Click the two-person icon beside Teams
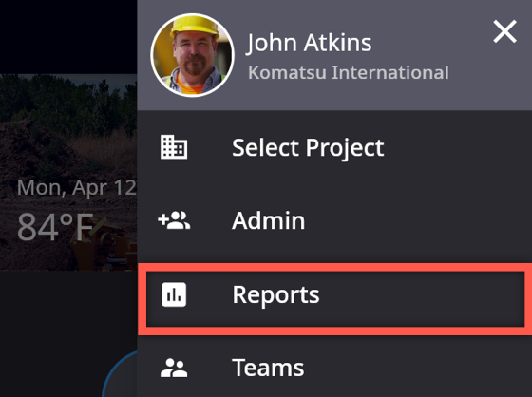Screen dimensions: 532x397 (174, 368)
